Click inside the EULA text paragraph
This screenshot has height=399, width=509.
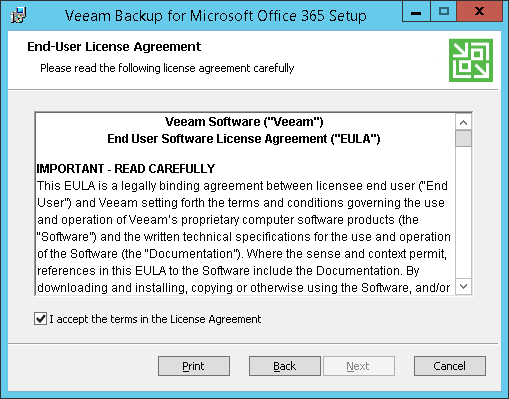click(244, 237)
